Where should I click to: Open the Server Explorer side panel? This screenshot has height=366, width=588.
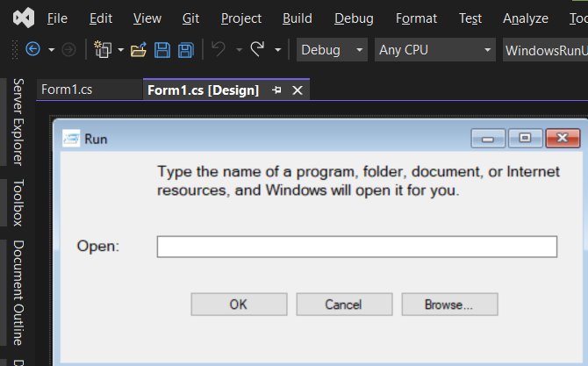[x=18, y=122]
